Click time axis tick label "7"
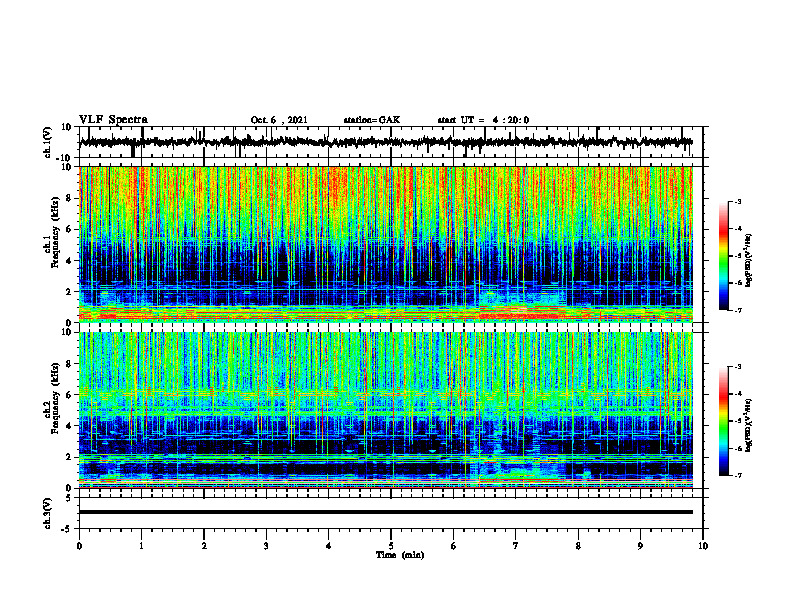The image size is (792, 612). pyautogui.click(x=516, y=546)
